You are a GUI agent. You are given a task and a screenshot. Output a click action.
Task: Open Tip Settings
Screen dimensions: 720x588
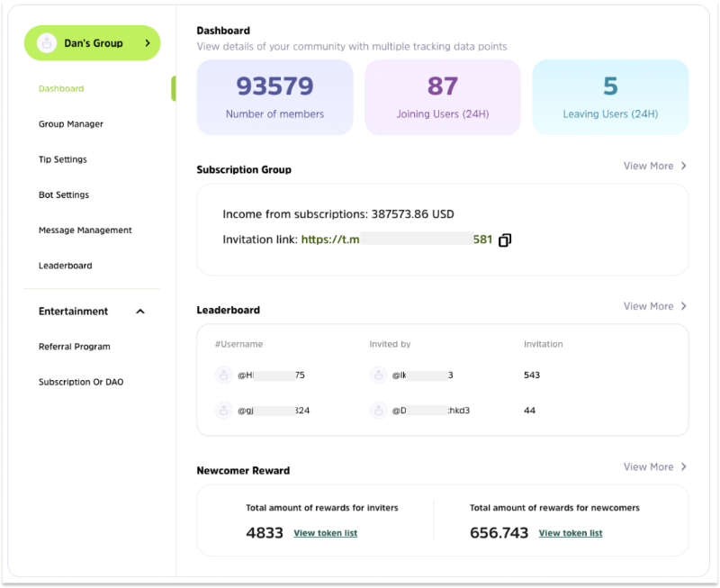coord(64,159)
